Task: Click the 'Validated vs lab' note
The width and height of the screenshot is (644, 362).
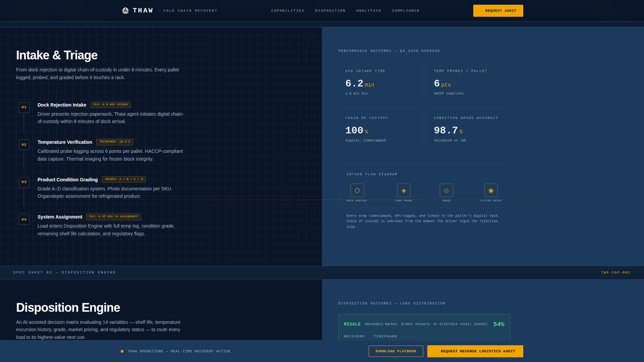Action: pyautogui.click(x=450, y=140)
